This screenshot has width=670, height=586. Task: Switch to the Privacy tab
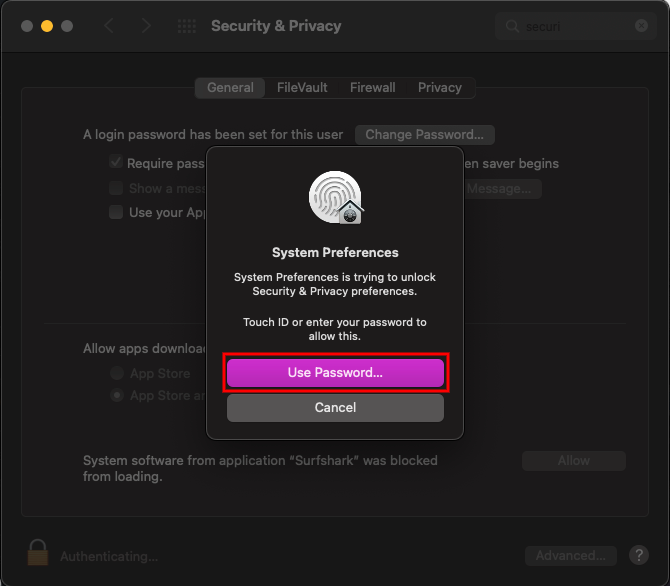(440, 88)
